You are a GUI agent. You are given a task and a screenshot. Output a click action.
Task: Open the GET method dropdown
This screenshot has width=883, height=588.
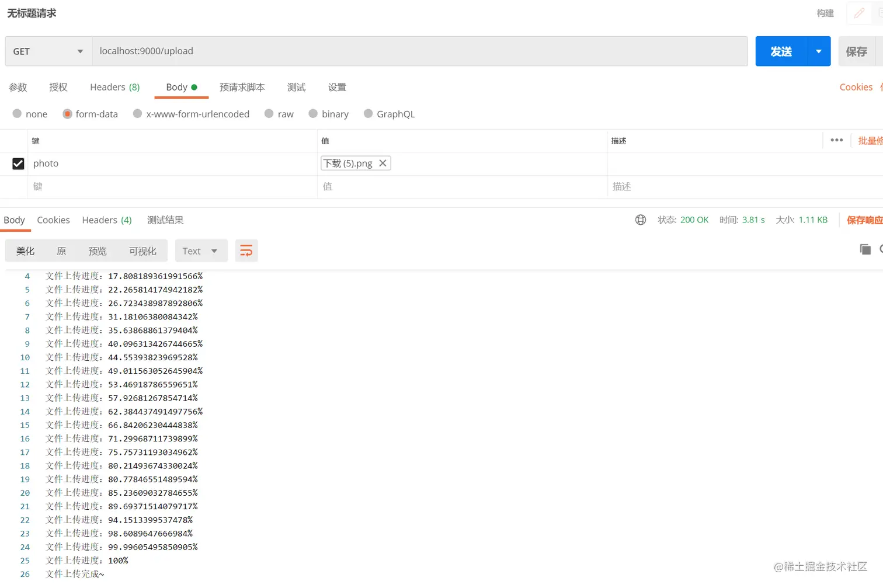[48, 51]
